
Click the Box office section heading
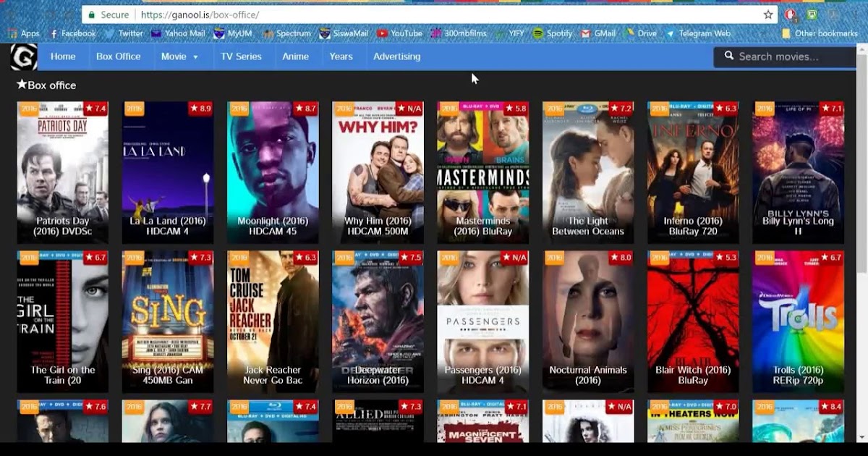click(x=46, y=85)
